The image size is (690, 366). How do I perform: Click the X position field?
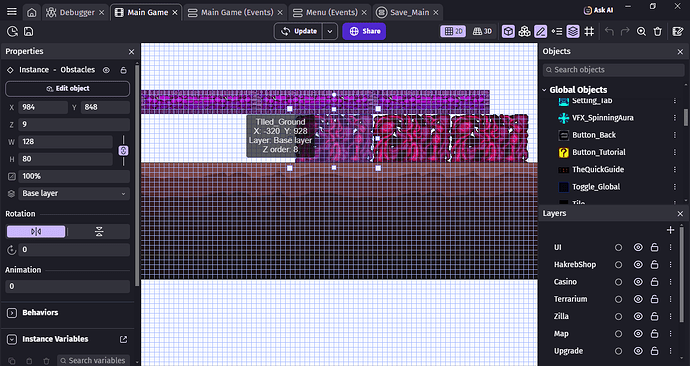point(43,107)
